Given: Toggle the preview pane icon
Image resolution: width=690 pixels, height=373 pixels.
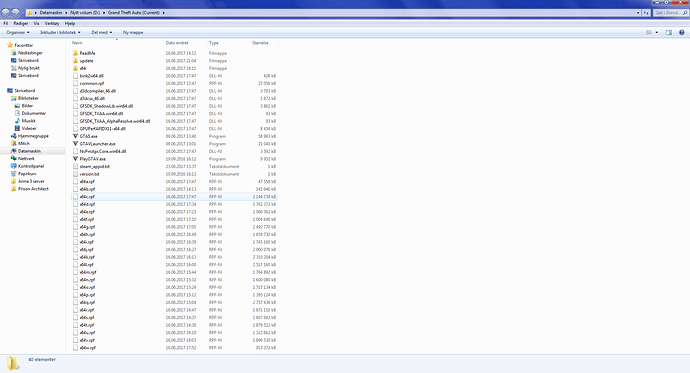Looking at the screenshot, I should click(x=668, y=33).
